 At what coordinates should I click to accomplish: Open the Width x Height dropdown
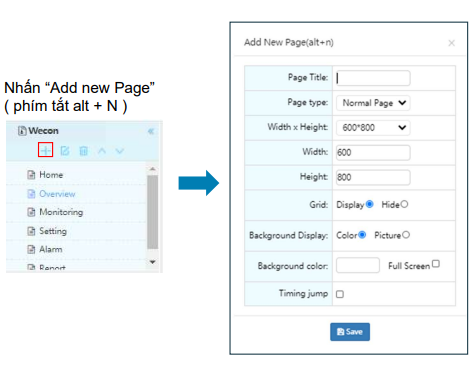click(x=373, y=128)
